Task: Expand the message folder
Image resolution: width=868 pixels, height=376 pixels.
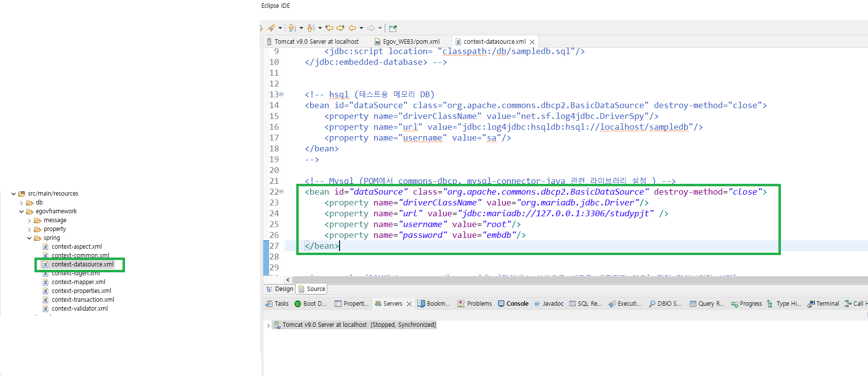Action: [x=29, y=220]
